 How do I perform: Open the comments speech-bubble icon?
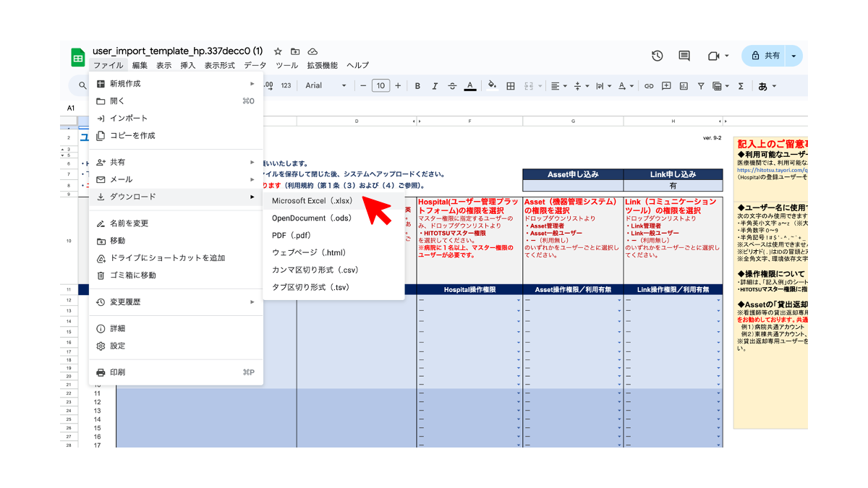pyautogui.click(x=684, y=56)
